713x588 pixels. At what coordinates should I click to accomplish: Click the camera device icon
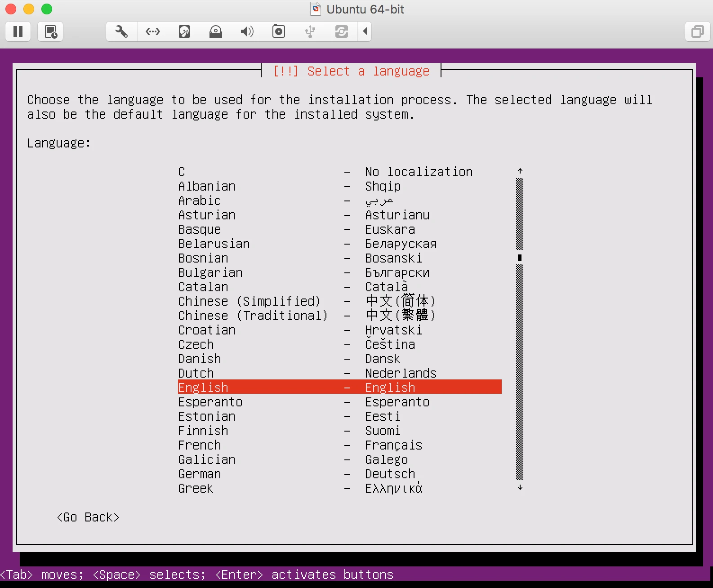pos(279,31)
